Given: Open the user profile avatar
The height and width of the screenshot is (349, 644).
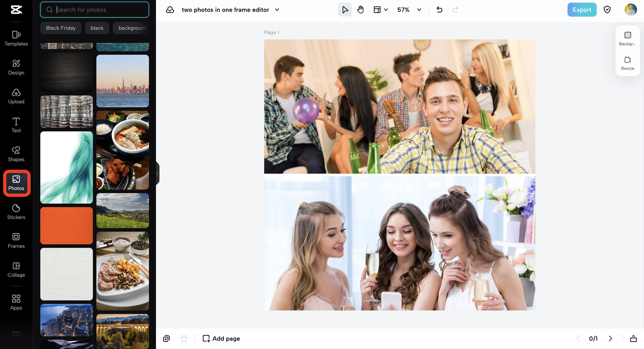Looking at the screenshot, I should coord(630,10).
